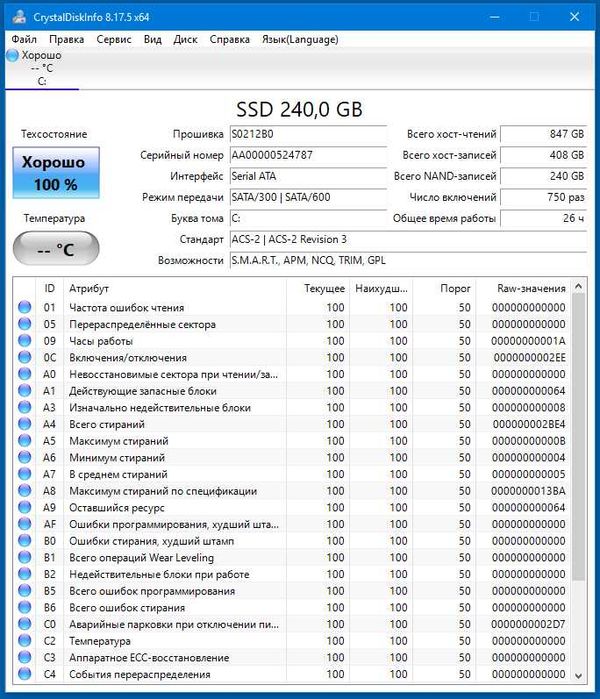Click status orb for A9 Оставшийся ресурс
Image resolution: width=600 pixels, height=699 pixels.
pyautogui.click(x=25, y=507)
